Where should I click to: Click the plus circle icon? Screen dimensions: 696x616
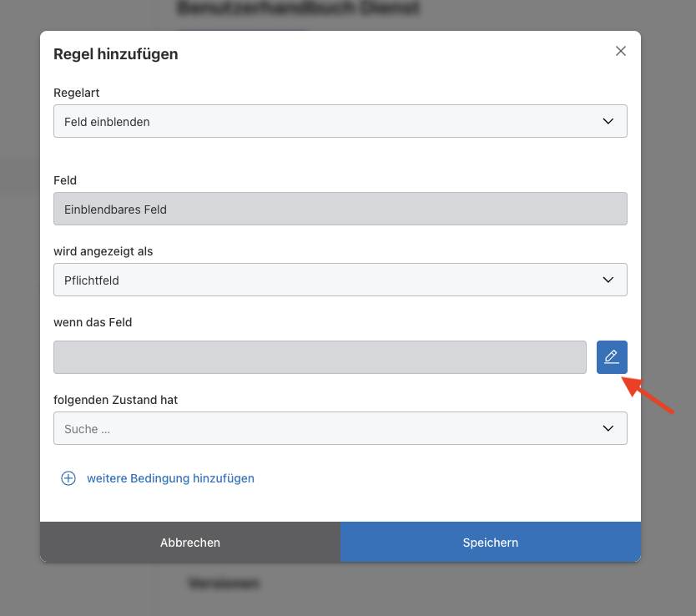[68, 478]
